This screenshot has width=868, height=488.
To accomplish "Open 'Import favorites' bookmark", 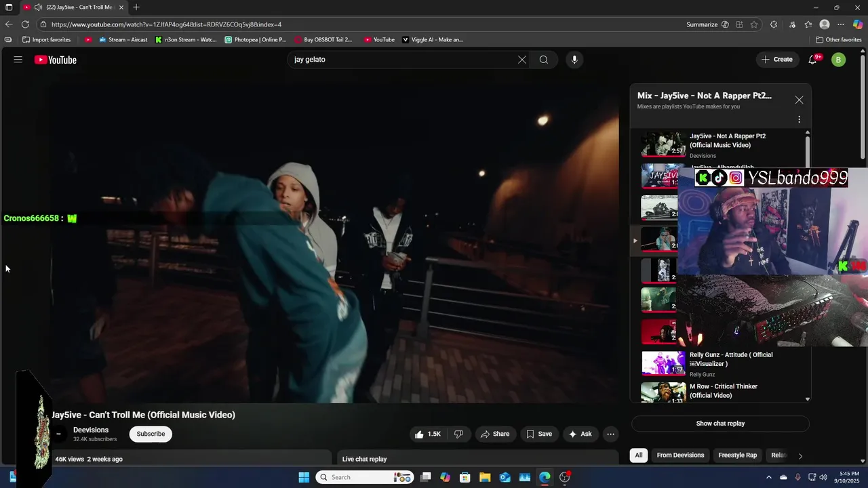I will 47,40.
